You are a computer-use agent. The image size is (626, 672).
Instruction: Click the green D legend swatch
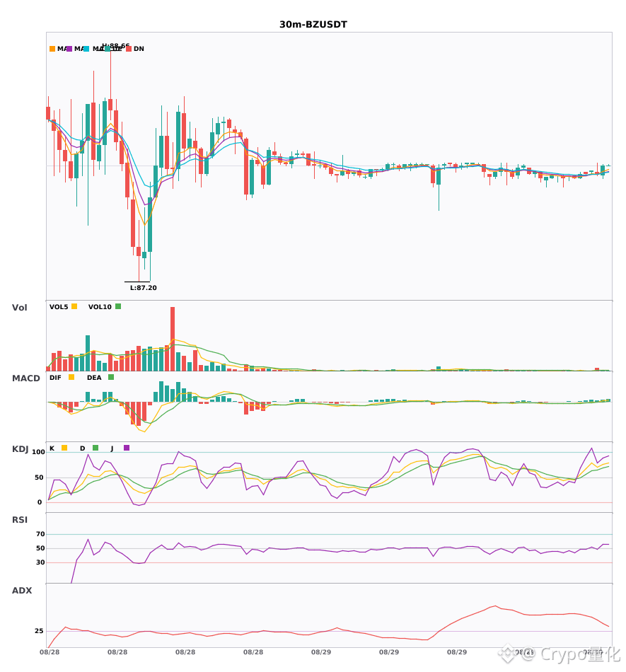pos(95,448)
